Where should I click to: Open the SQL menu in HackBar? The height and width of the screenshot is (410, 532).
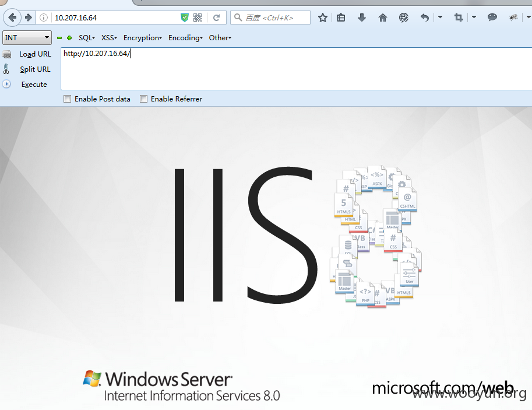pos(87,38)
